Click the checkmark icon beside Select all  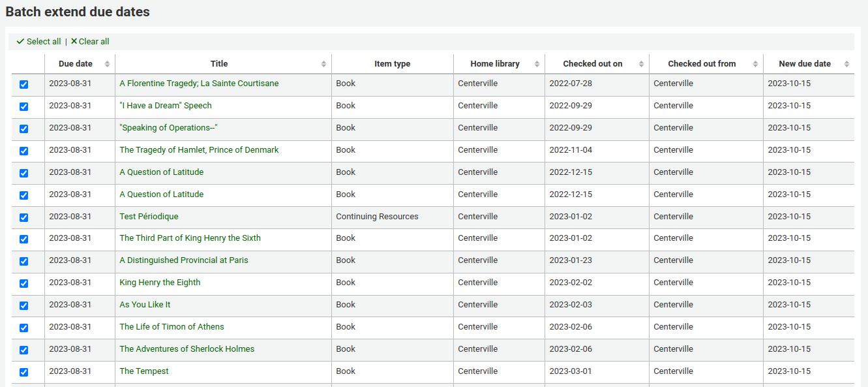20,41
